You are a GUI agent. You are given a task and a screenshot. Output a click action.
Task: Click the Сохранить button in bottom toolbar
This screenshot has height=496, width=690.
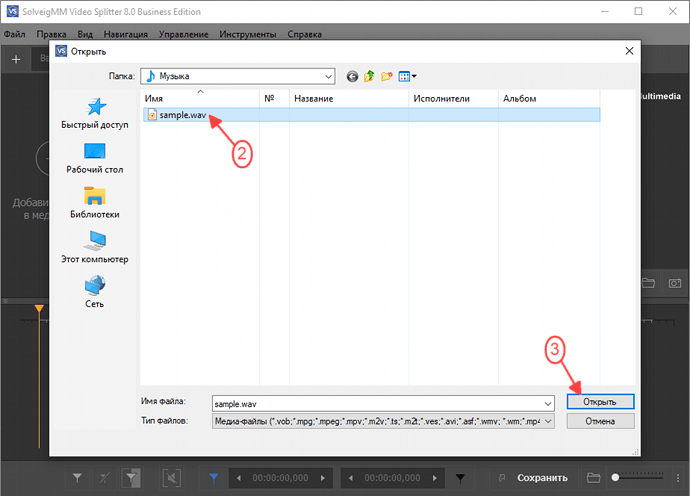coord(542,478)
